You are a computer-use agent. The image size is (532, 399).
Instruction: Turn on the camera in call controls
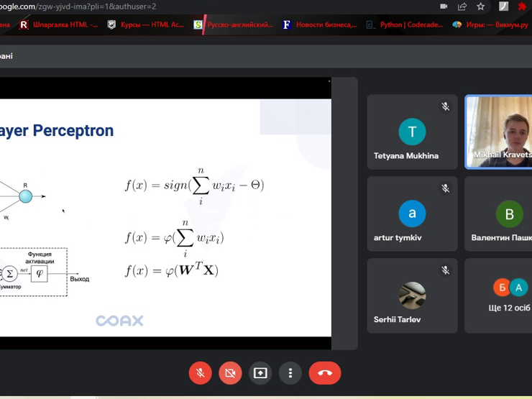230,373
